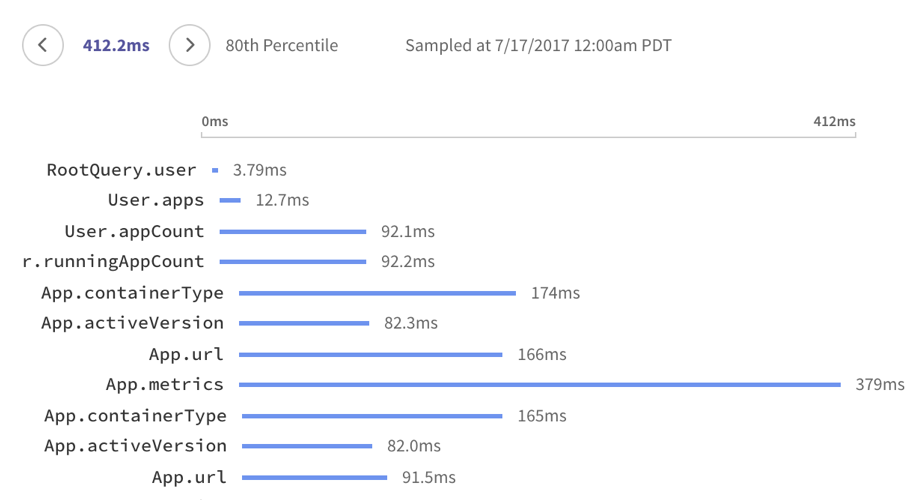The height and width of the screenshot is (500, 920).
Task: Click first App.activeVersion field label
Action: click(133, 323)
